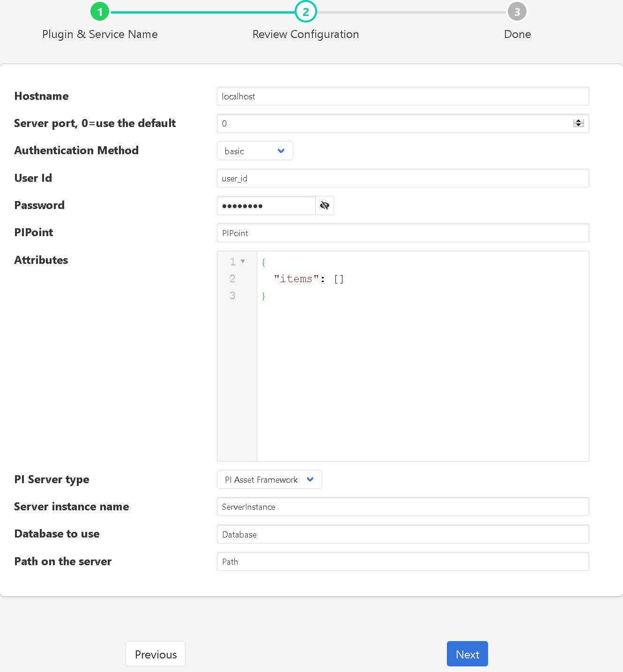
Task: Collapse JSON block fold arrow on line 1
Action: coord(243,261)
